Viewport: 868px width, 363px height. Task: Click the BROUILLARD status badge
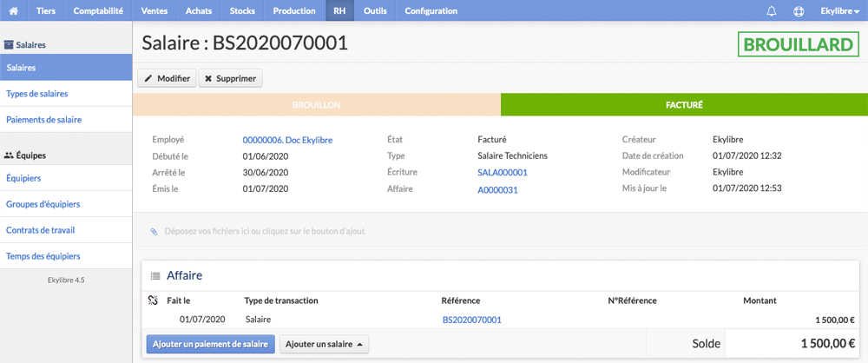797,45
